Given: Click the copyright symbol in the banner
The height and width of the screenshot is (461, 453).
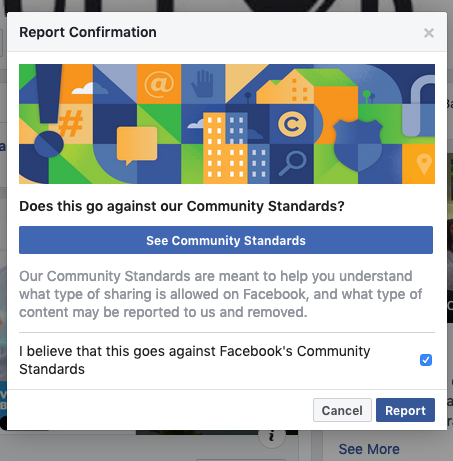Looking at the screenshot, I should 292,124.
